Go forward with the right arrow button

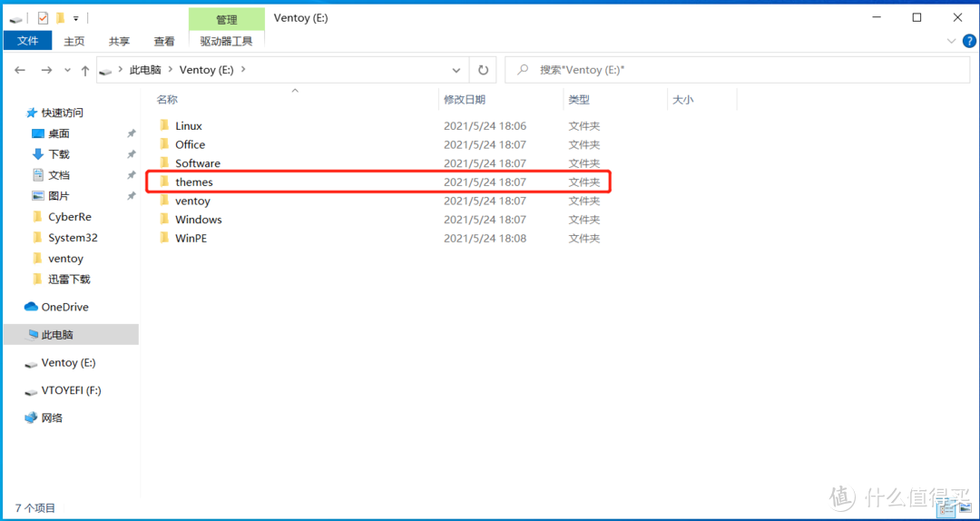pos(46,70)
